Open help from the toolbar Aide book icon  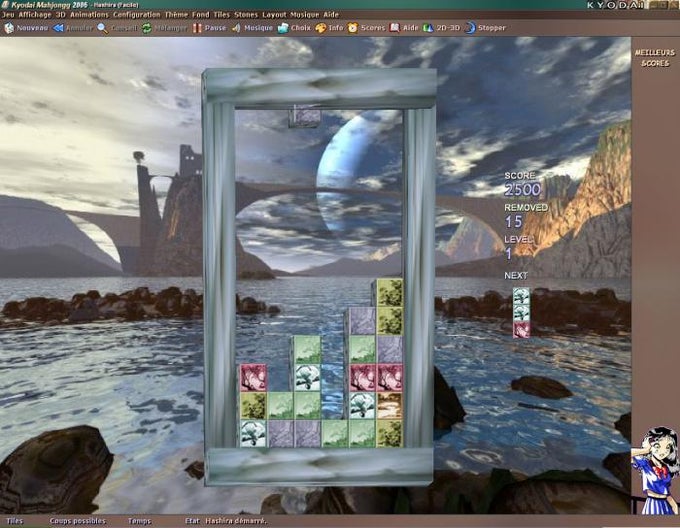tap(404, 28)
